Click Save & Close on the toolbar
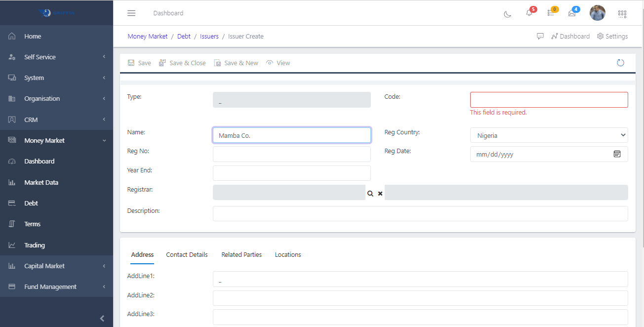Image resolution: width=644 pixels, height=327 pixels. point(182,63)
